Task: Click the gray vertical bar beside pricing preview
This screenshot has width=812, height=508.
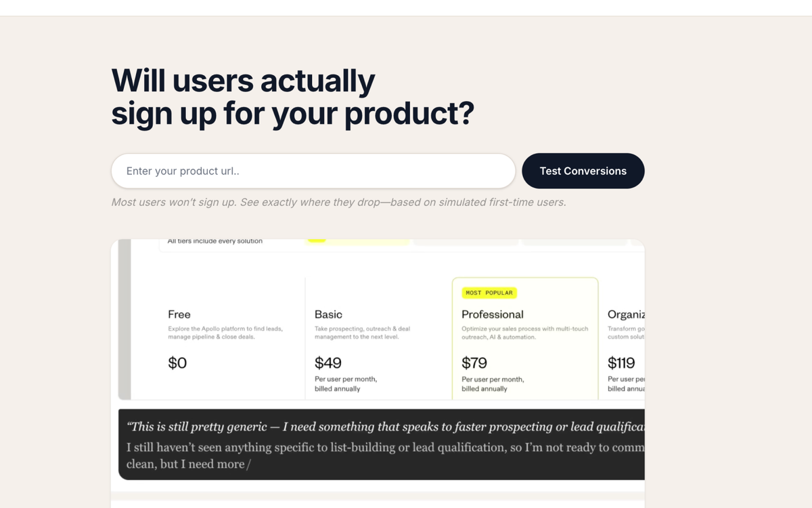Action: (x=125, y=318)
